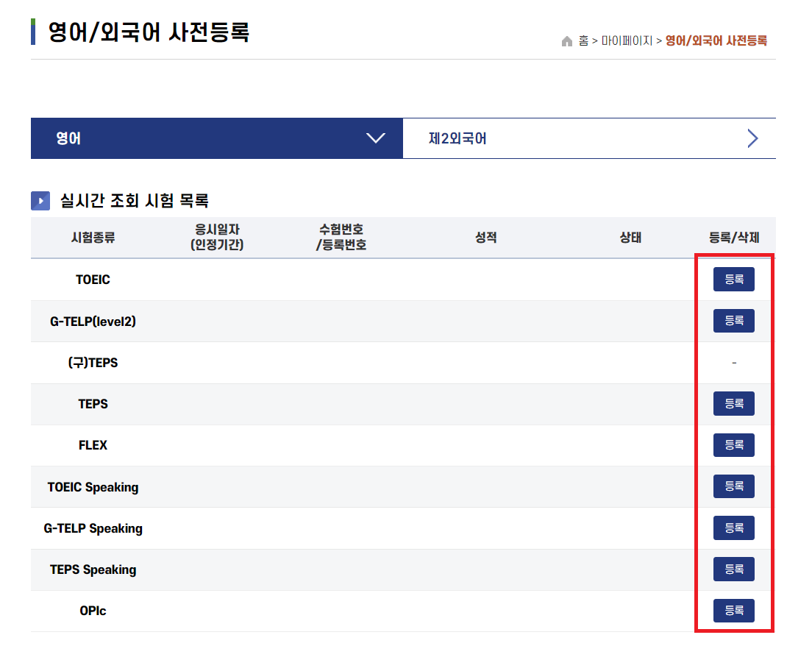Viewport: 812px width, 646px height.
Task: Click 등록 for TOEIC Speaking
Action: pyautogui.click(x=734, y=486)
